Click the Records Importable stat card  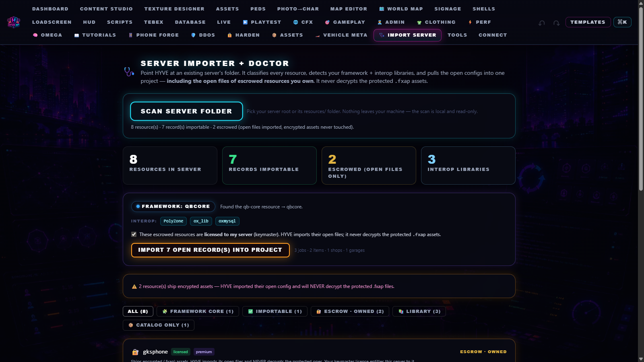coord(269,165)
